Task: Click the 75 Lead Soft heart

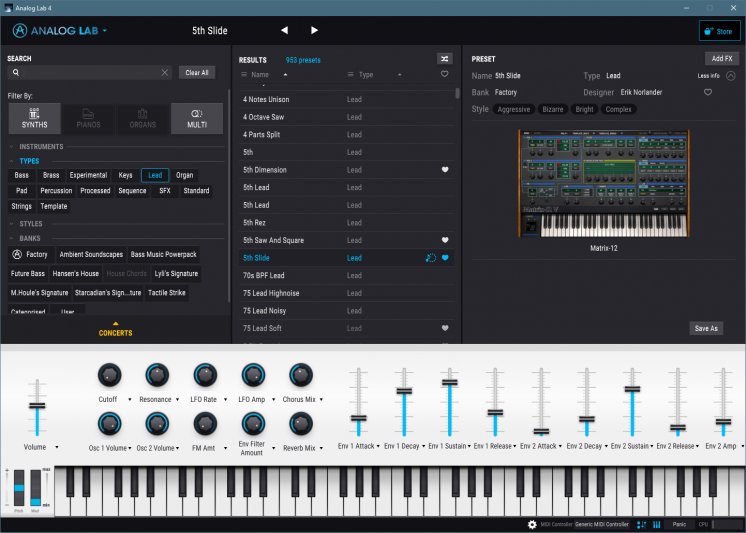Action: click(445, 328)
